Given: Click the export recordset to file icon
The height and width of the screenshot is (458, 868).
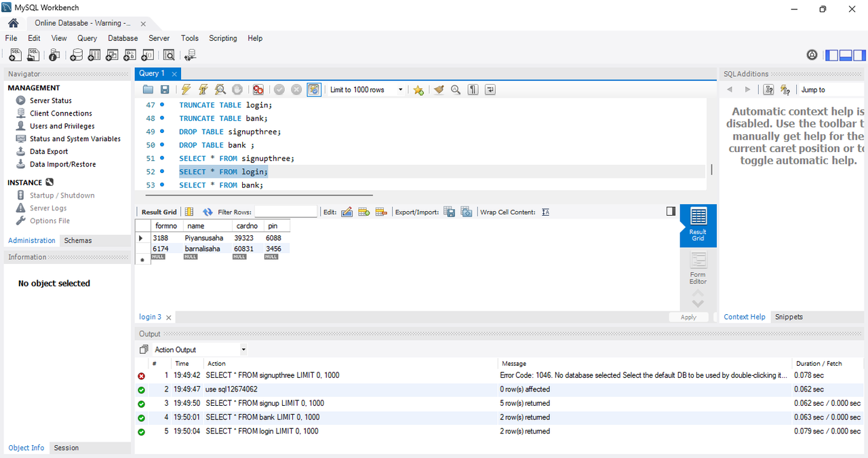Looking at the screenshot, I should pyautogui.click(x=449, y=212).
